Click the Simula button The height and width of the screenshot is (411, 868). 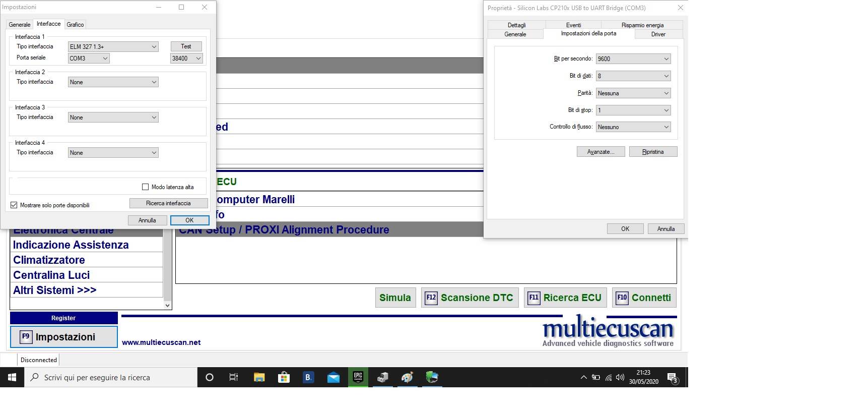395,298
